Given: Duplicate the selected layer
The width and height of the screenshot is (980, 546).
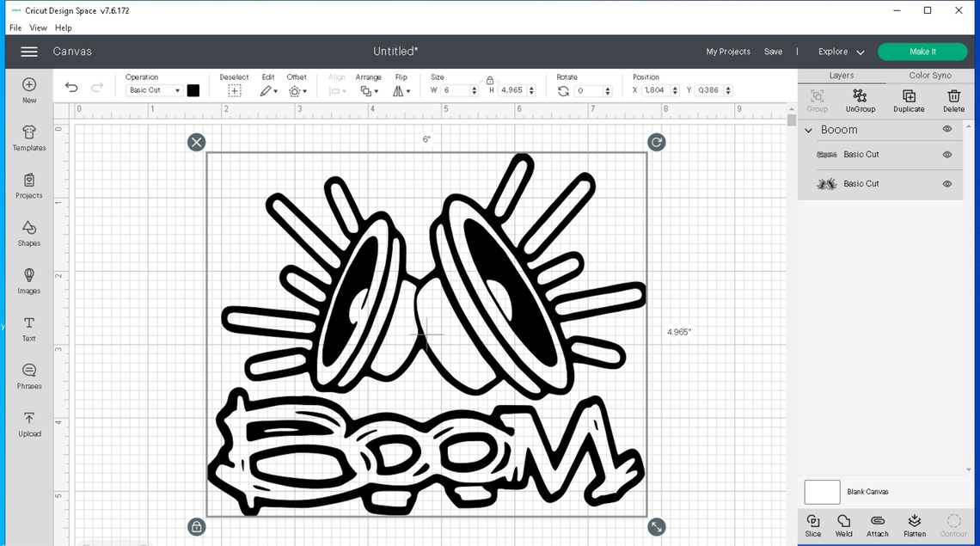Looking at the screenshot, I should (x=908, y=99).
